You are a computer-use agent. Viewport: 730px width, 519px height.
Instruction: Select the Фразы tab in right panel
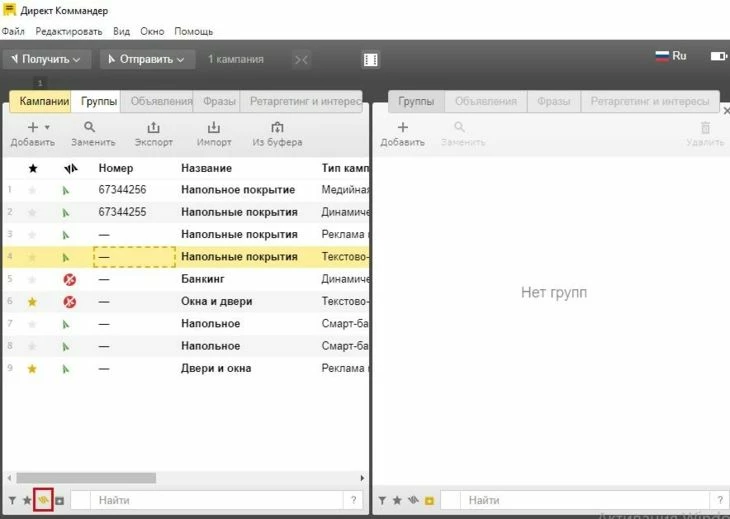click(554, 101)
